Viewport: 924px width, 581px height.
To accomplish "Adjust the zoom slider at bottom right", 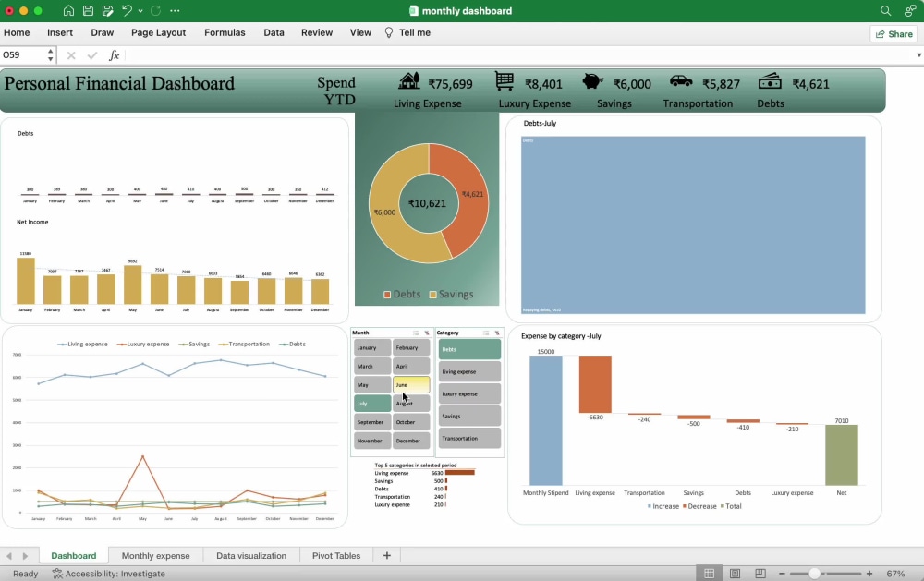I will click(814, 573).
